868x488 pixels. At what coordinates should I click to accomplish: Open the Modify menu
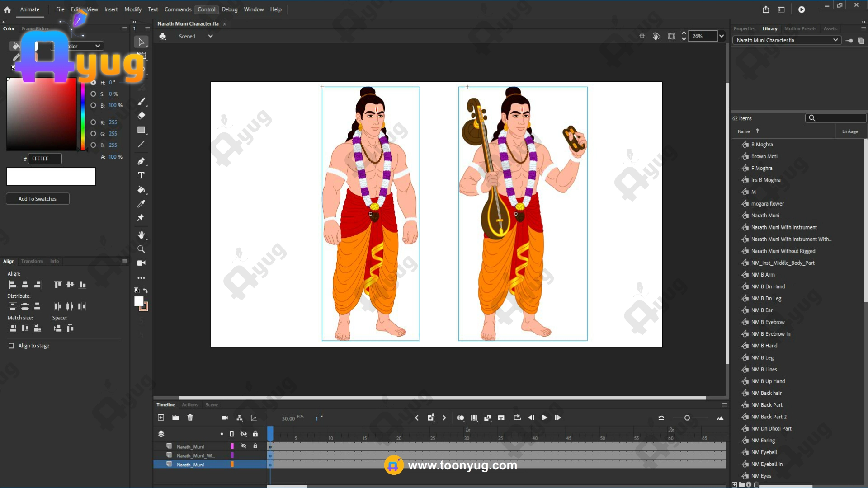pos(132,9)
